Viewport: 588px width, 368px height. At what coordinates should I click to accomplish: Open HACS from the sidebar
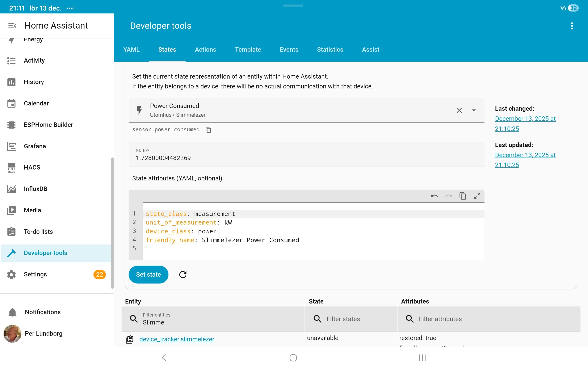coord(32,167)
